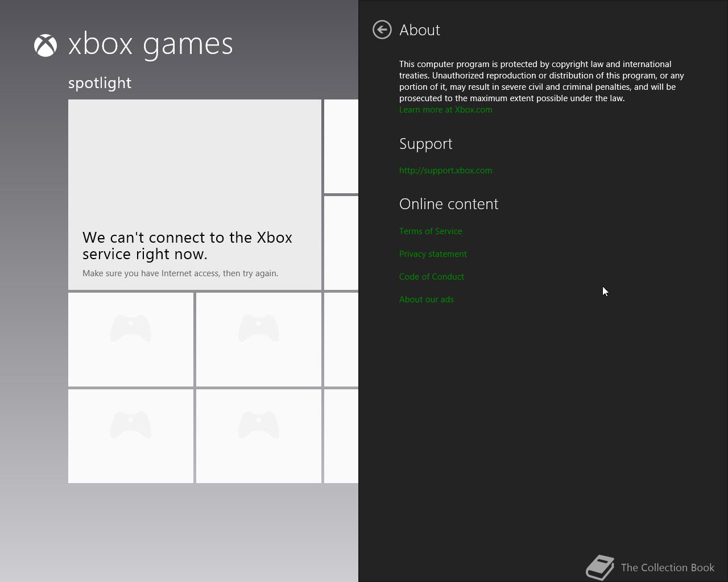This screenshot has width=728, height=582.
Task: Open the Privacy statement link
Action: [433, 254]
